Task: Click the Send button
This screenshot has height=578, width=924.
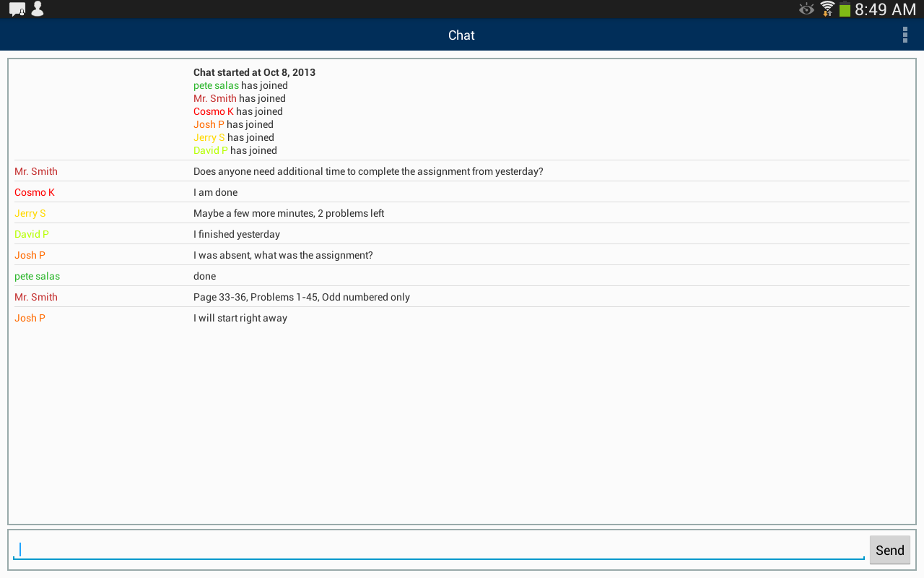Action: click(890, 550)
